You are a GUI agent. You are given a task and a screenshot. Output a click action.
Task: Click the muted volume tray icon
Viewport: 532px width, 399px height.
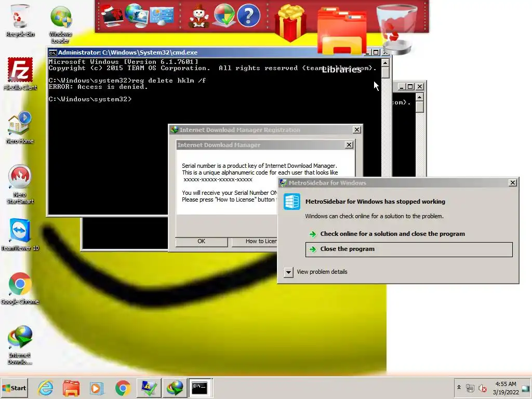482,388
